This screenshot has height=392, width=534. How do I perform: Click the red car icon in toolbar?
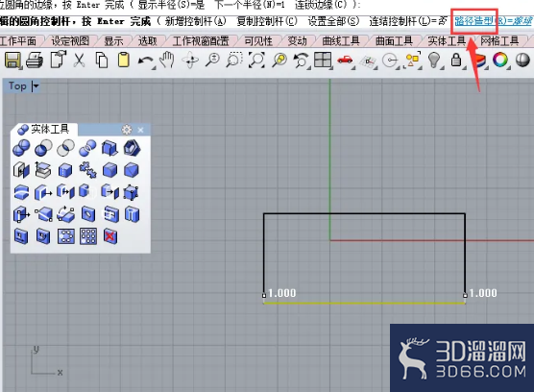coord(345,61)
